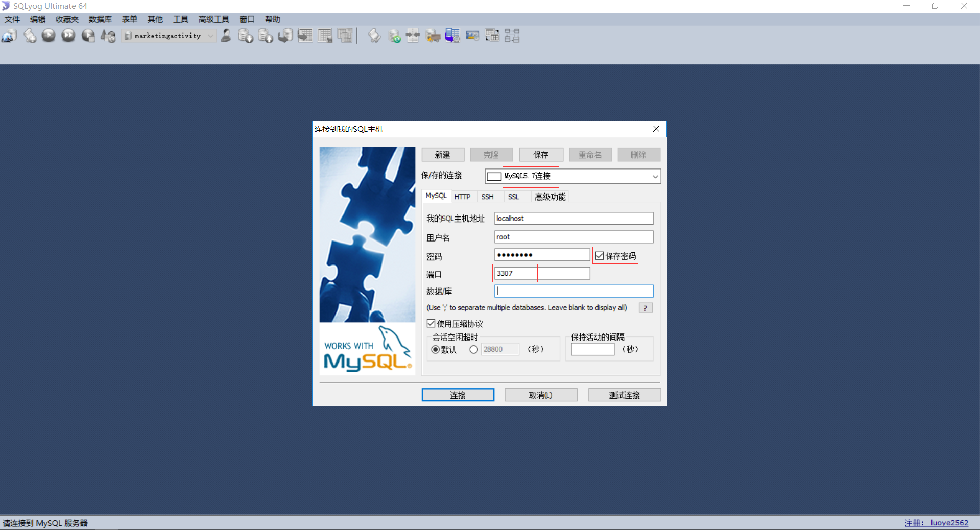Open the query builder table icon

[492, 36]
